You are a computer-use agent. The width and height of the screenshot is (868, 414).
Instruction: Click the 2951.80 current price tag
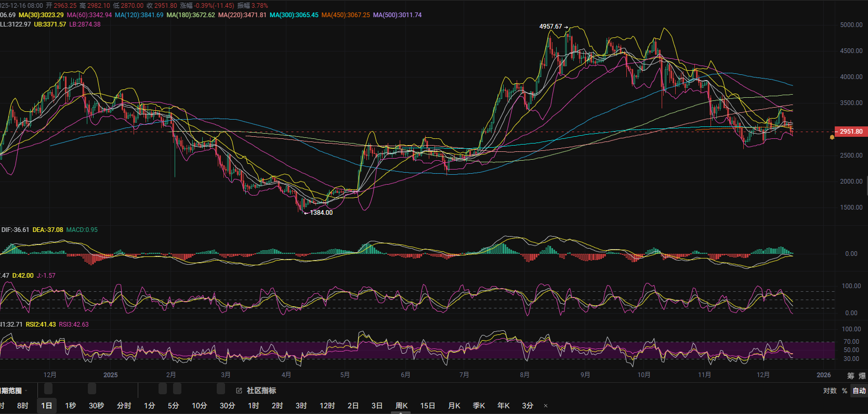pos(851,132)
